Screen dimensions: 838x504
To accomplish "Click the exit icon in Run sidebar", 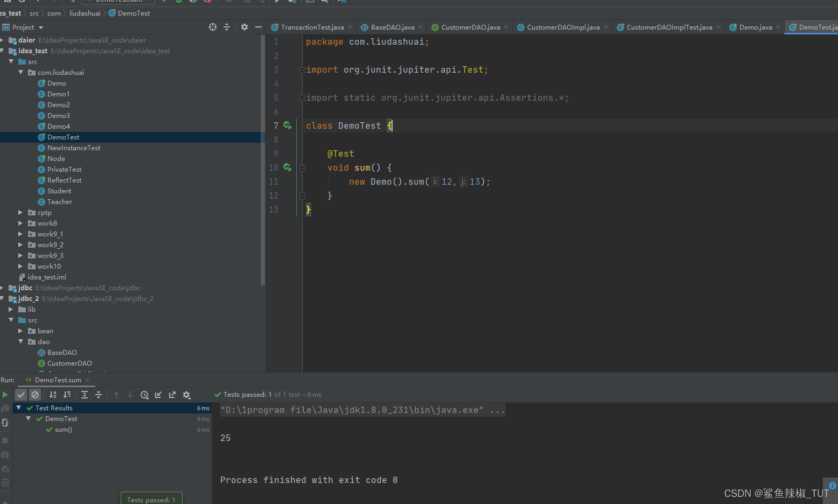I will [x=5, y=482].
